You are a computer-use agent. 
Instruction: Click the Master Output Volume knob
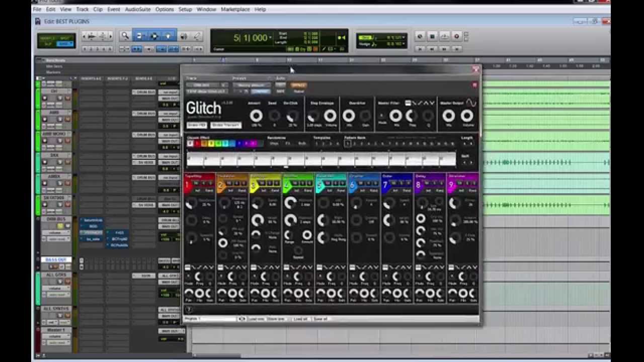coord(467,116)
